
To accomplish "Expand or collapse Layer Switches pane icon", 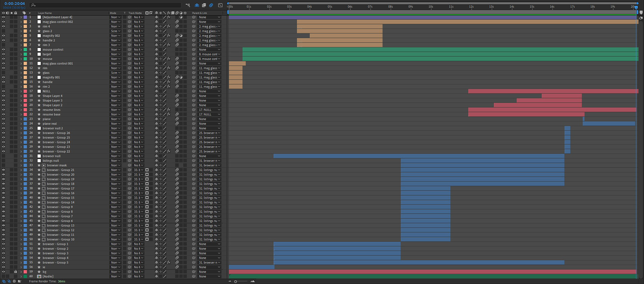I will pyautogui.click(x=4, y=281).
